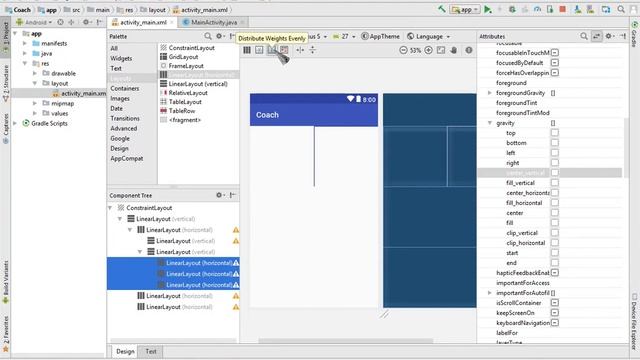This screenshot has height=360, width=640.
Task: Select the Design editor tab
Action: (x=125, y=351)
